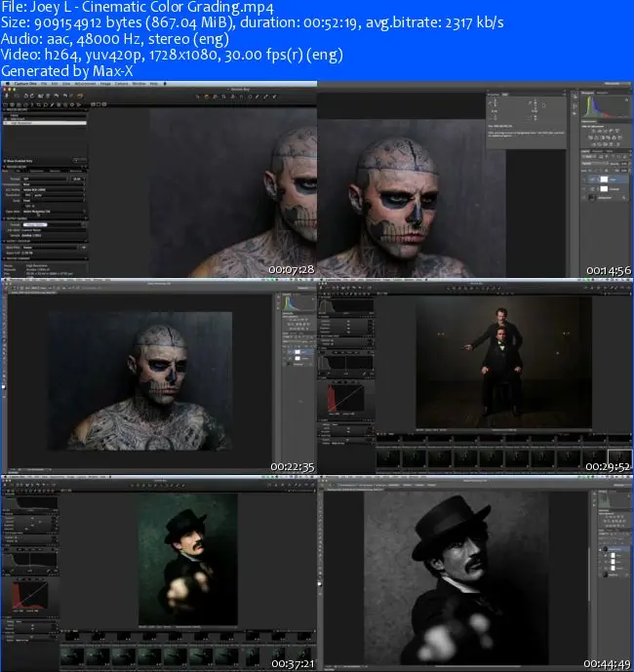Click the Apple menu icon in the 00:07:28 frame
634x672 pixels.
(x=8, y=84)
